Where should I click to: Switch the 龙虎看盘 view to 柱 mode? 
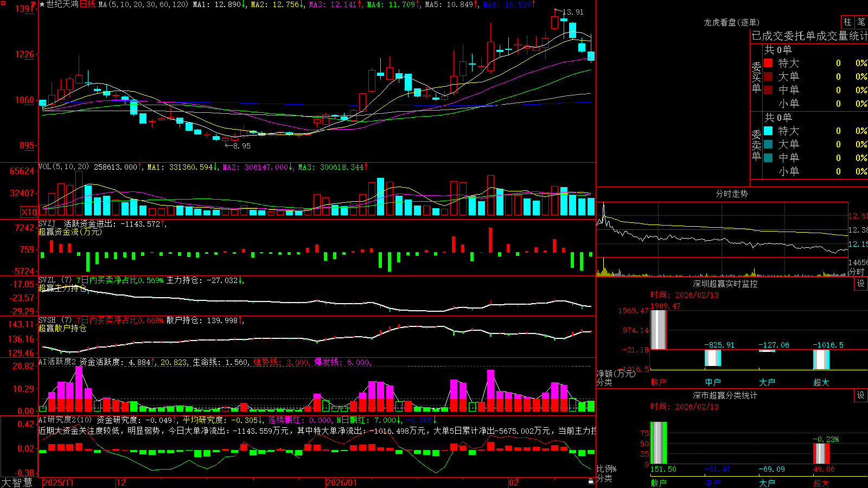click(x=847, y=22)
